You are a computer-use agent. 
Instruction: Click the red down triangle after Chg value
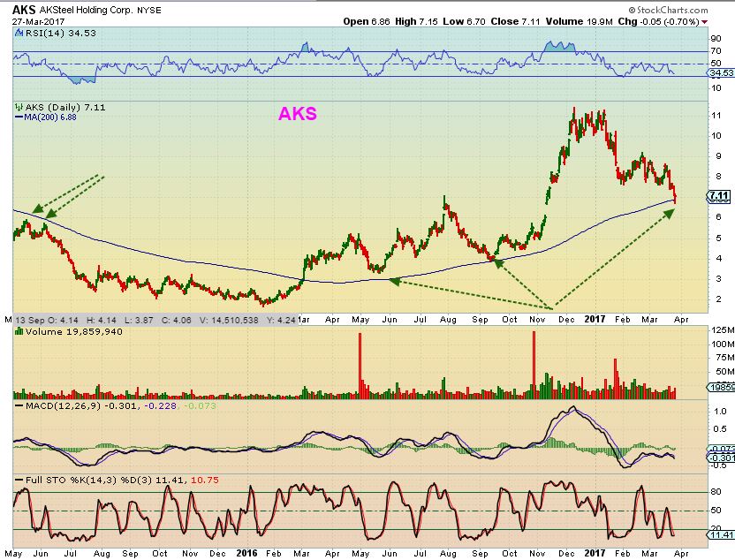[704, 21]
